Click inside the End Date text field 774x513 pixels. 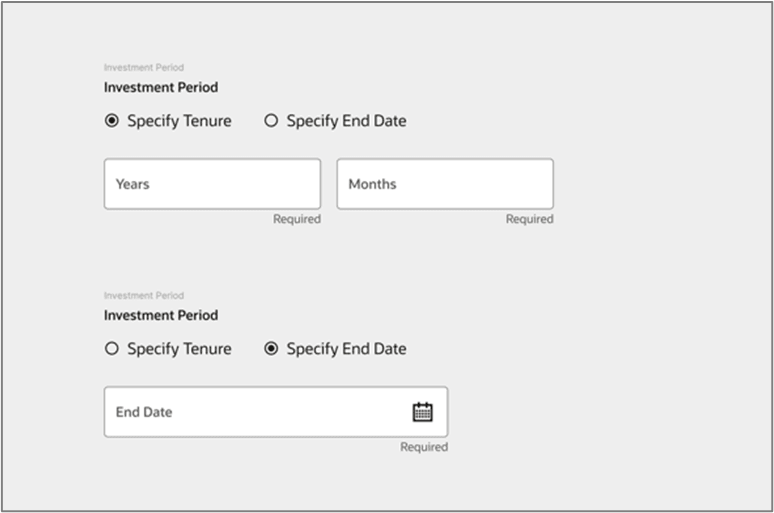[250, 412]
